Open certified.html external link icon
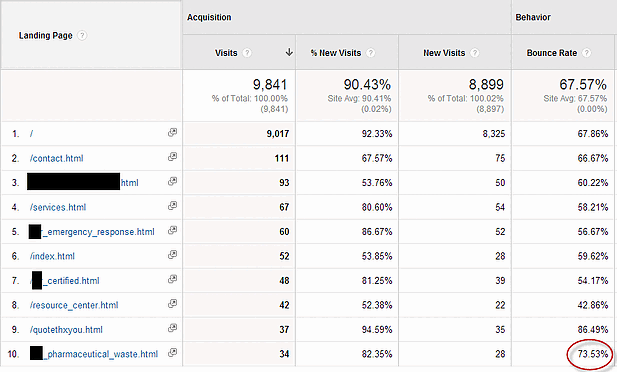Screen dimensions: 617x372 [x=172, y=279]
